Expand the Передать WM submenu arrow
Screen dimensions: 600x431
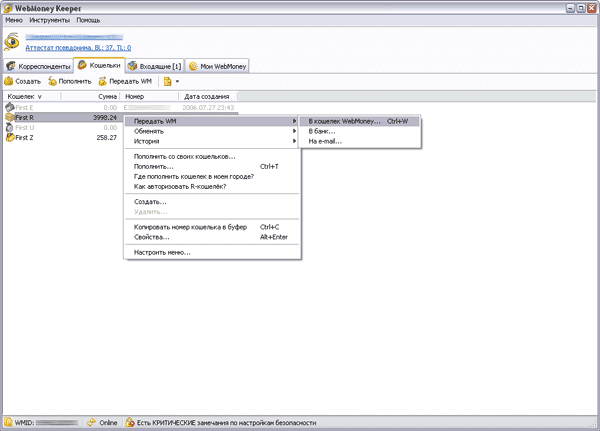coord(294,121)
